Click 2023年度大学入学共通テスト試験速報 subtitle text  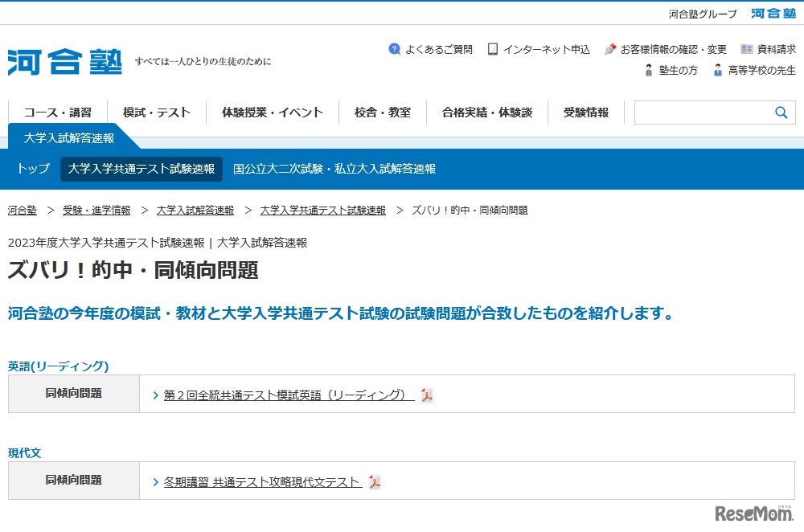[x=106, y=243]
